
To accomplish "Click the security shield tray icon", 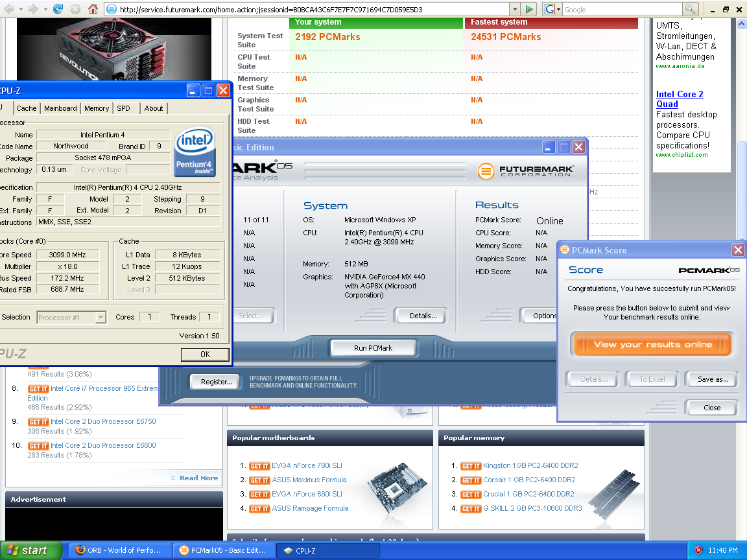I will tap(698, 550).
